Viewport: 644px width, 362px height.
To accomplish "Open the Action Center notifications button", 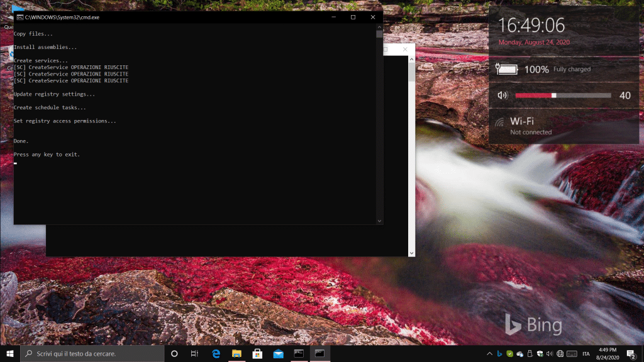I will 631,354.
